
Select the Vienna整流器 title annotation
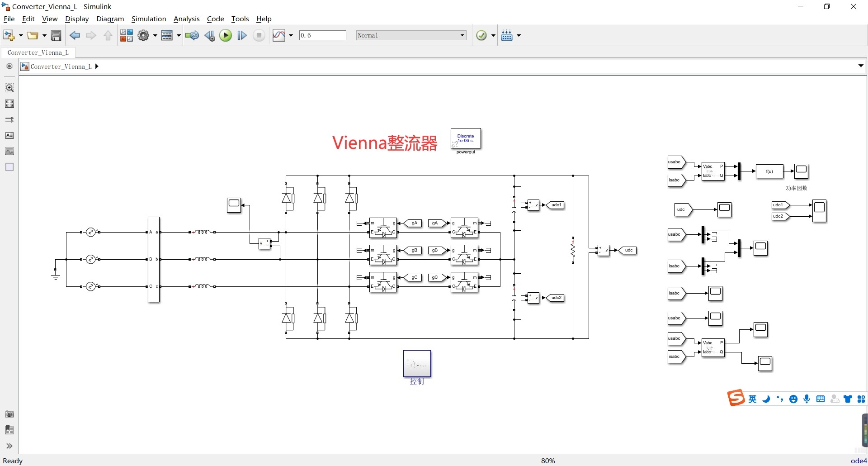tap(385, 143)
